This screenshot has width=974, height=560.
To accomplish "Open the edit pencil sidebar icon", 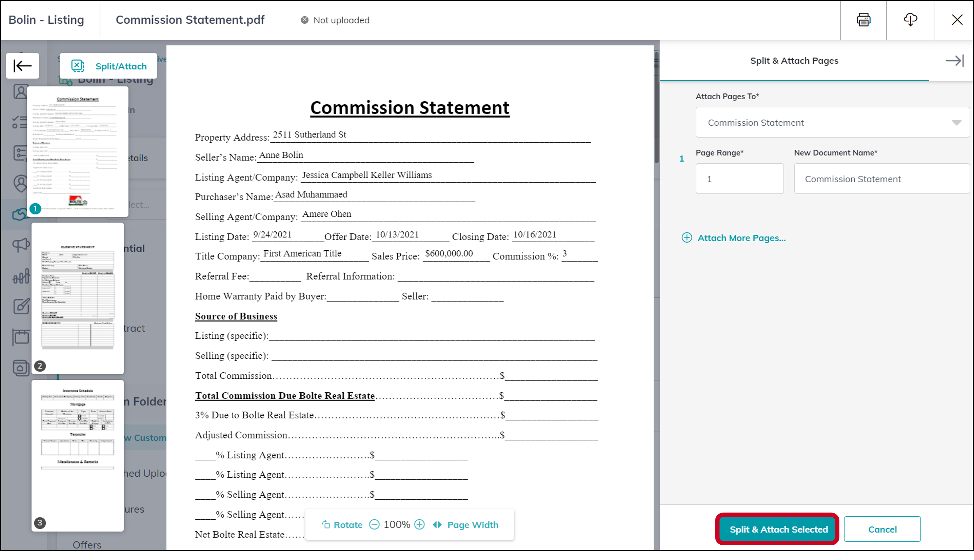I will 21,307.
